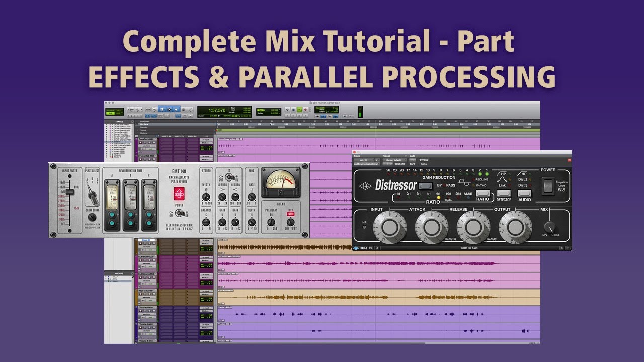Click the Keys-Amp track waveform clip
Screen dimensions: 644x362
click(379, 297)
